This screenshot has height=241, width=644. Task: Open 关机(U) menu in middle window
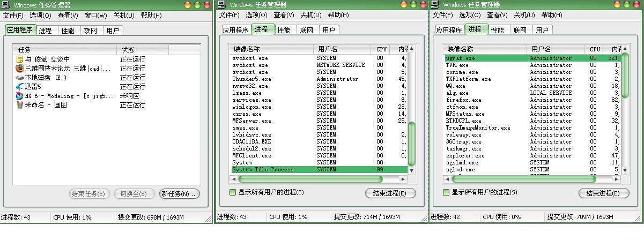pos(311,15)
